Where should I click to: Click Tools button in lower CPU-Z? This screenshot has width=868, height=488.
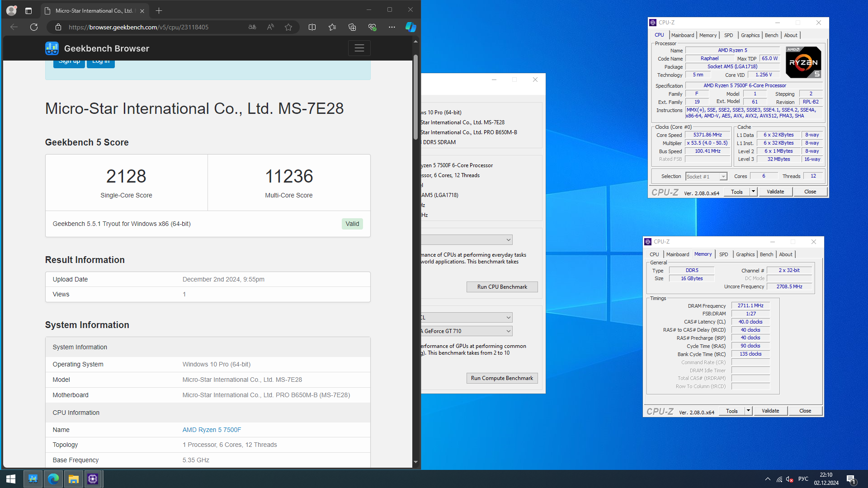pos(732,411)
